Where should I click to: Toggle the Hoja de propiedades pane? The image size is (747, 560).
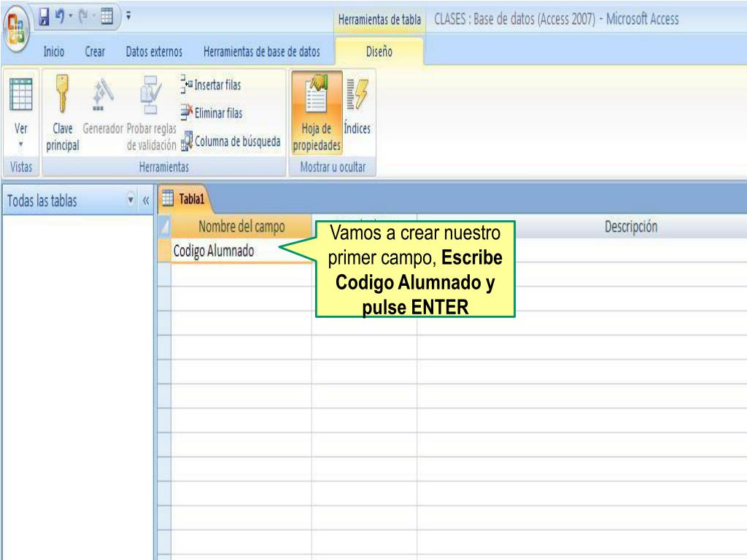coord(317,113)
